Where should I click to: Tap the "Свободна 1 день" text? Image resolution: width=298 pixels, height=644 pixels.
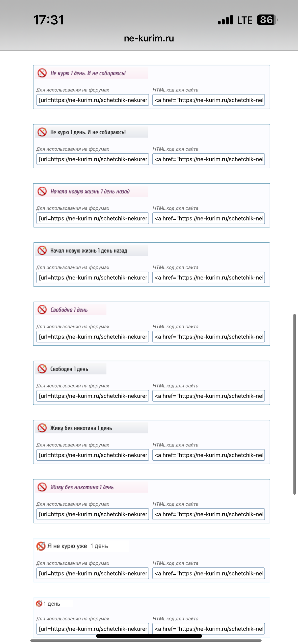pyautogui.click(x=69, y=310)
